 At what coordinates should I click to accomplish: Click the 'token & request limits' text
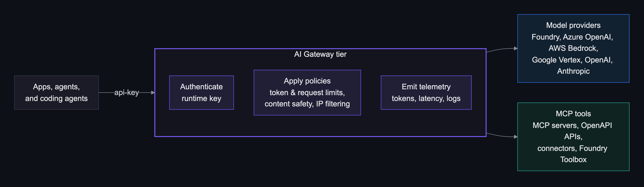click(307, 93)
